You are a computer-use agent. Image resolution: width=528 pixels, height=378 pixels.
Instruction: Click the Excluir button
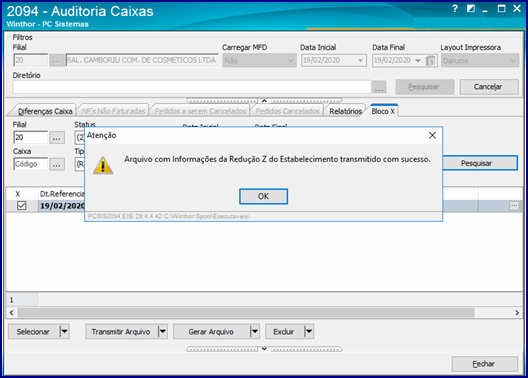pos(284,332)
